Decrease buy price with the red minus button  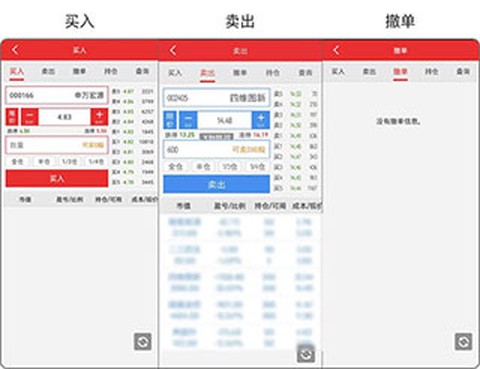30,117
